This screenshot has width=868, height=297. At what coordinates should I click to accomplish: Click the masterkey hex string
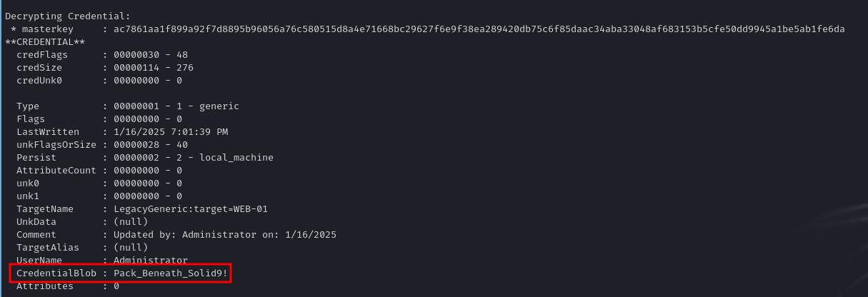[x=479, y=29]
